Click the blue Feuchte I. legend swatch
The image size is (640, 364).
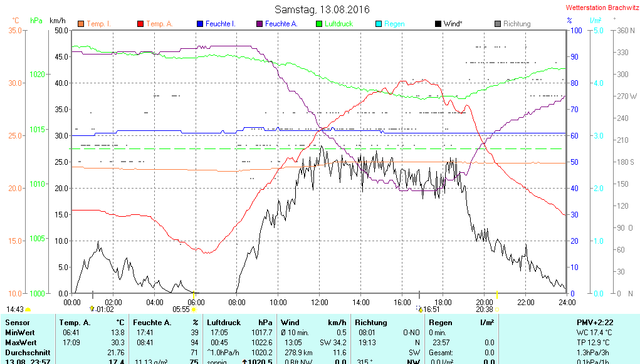tap(200, 24)
